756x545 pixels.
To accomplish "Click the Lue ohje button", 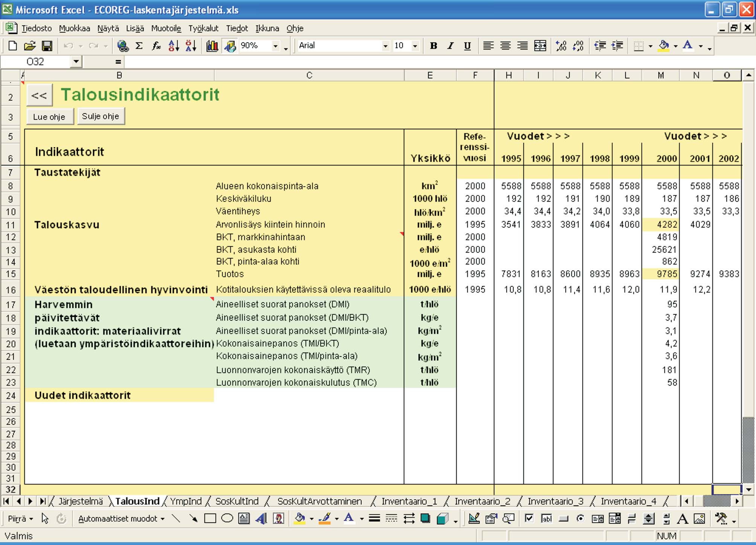I will coord(50,117).
